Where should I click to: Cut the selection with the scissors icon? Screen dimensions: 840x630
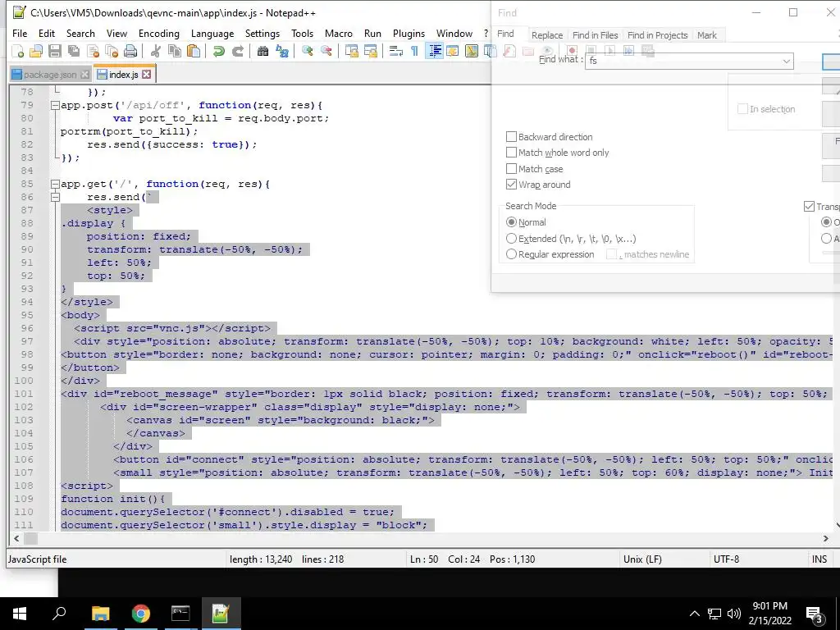(x=155, y=52)
